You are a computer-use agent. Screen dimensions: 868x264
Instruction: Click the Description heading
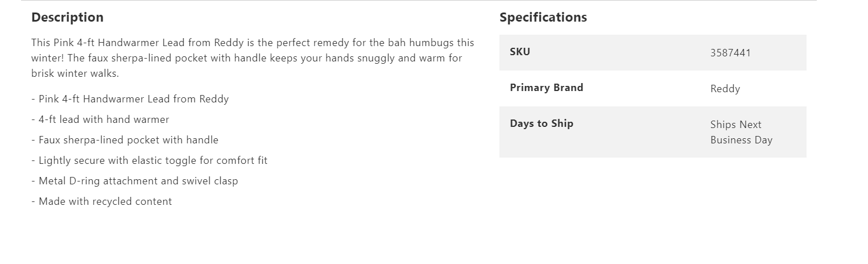tap(67, 18)
